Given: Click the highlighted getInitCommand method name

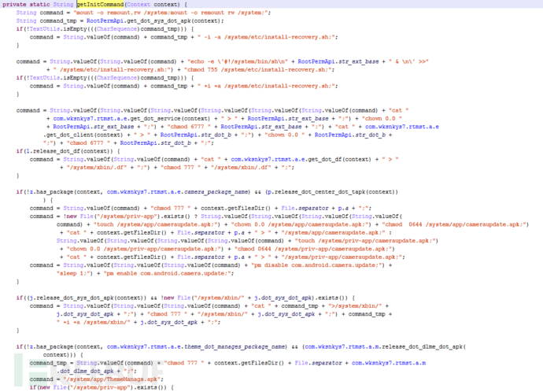Looking at the screenshot, I should [101, 5].
